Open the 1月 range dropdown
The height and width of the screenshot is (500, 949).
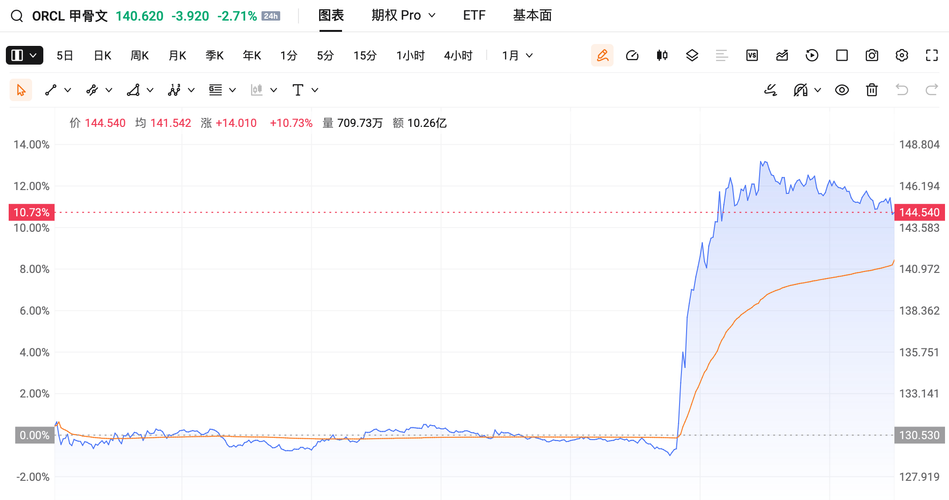pyautogui.click(x=517, y=56)
